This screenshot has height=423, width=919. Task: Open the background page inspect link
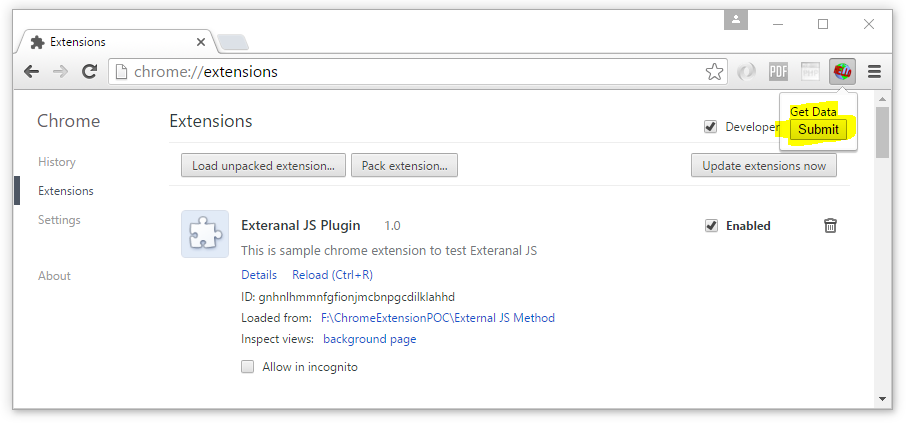(369, 339)
